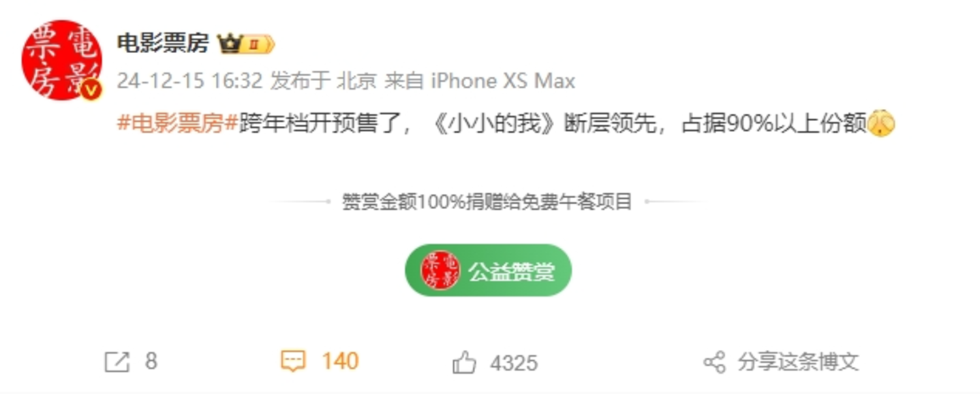Click the comment count 140
The width and height of the screenshot is (980, 403).
tap(340, 361)
